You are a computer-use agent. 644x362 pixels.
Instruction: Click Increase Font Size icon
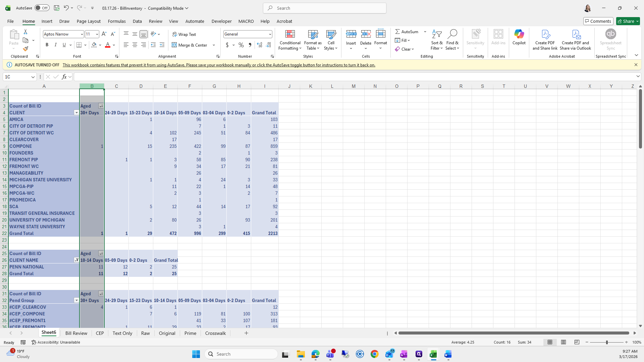[104, 34]
